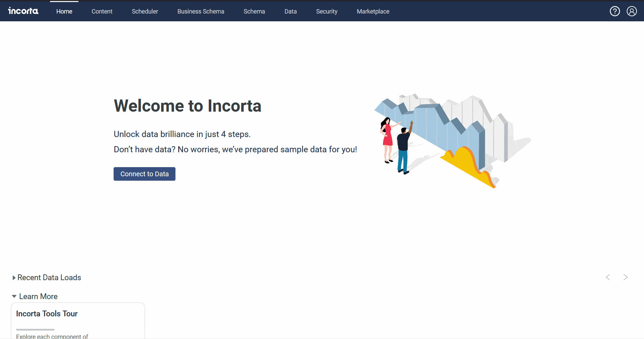
Task: Navigate to the Business Schema section
Action: tap(200, 11)
